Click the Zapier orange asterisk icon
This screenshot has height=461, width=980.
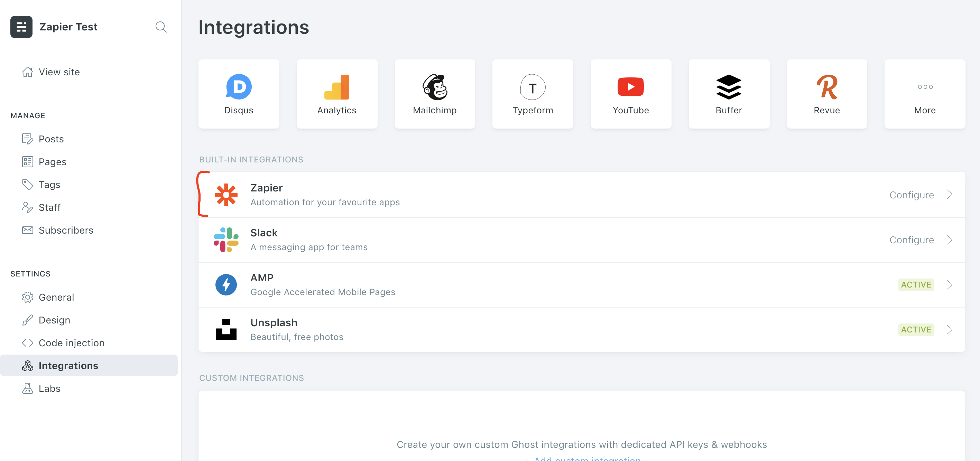tap(226, 195)
